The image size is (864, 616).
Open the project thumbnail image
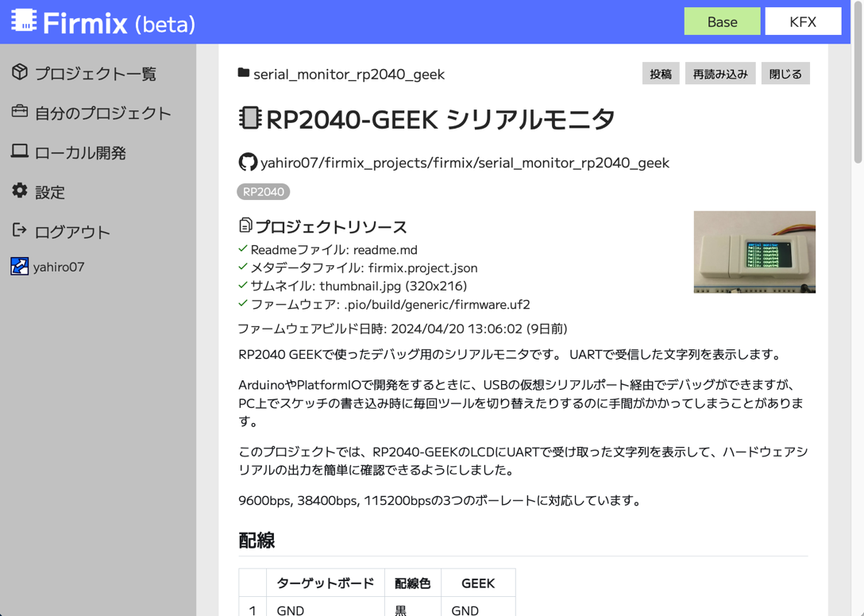pos(754,252)
